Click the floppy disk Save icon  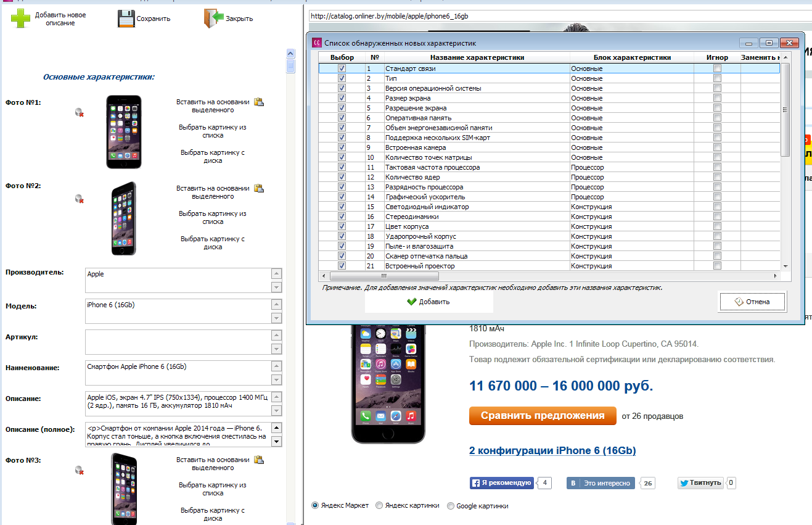(126, 19)
